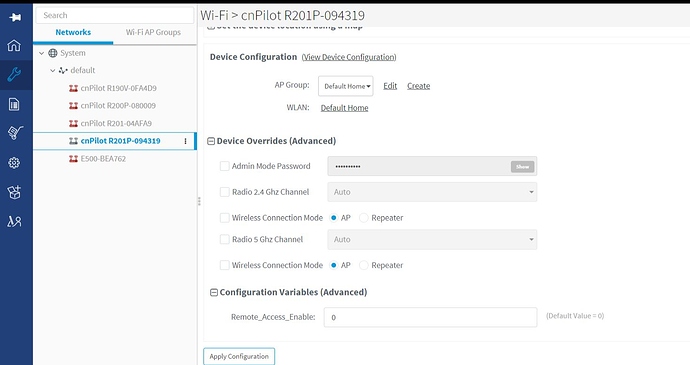The width and height of the screenshot is (690, 365).
Task: Click the panel splitter handle
Action: tap(199, 201)
